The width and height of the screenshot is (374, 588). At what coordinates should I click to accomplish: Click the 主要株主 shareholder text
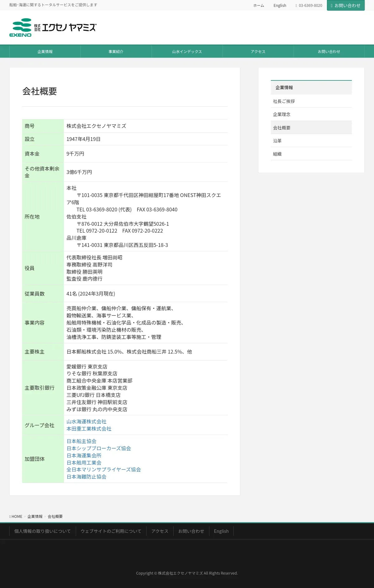point(129,352)
